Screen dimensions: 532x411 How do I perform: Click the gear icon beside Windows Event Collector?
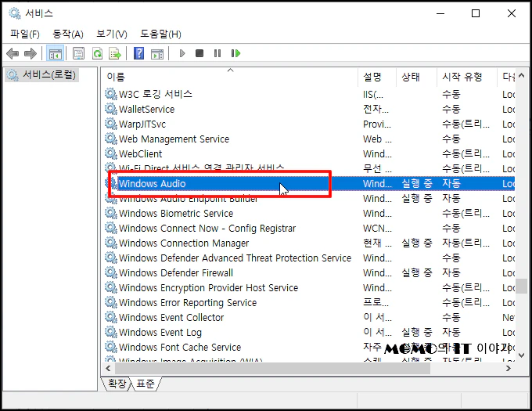[110, 317]
